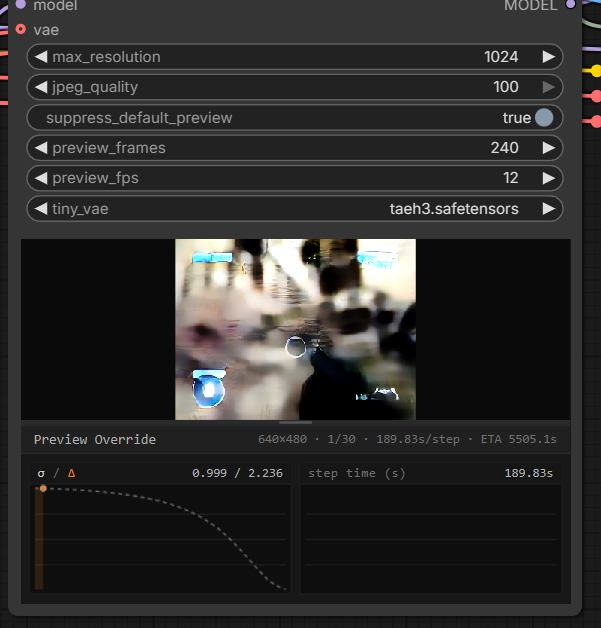Click the Preview Override label

coord(95,439)
